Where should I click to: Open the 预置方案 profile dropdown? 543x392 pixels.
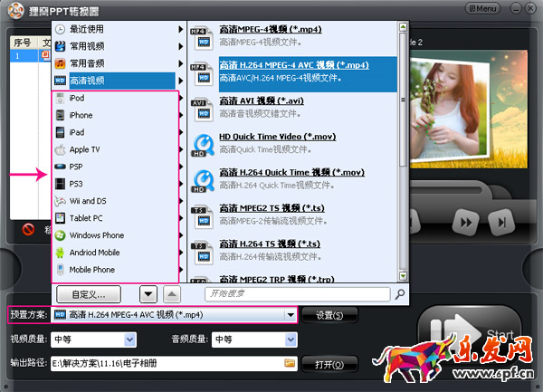pyautogui.click(x=291, y=315)
